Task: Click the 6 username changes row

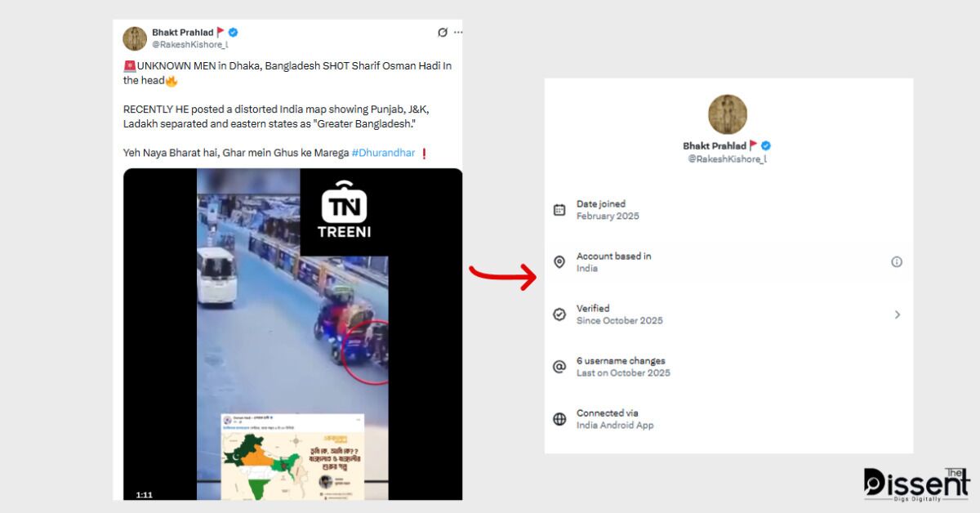Action: (x=728, y=367)
